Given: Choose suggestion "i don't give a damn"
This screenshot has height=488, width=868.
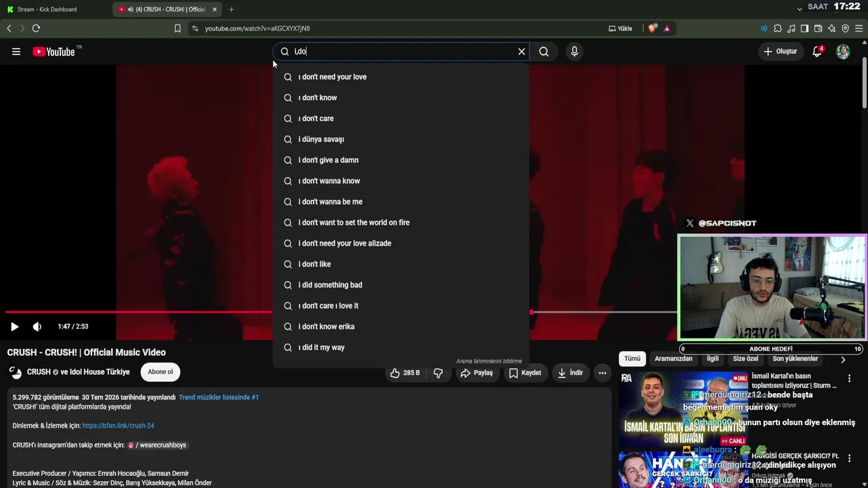Looking at the screenshot, I should tap(401, 160).
